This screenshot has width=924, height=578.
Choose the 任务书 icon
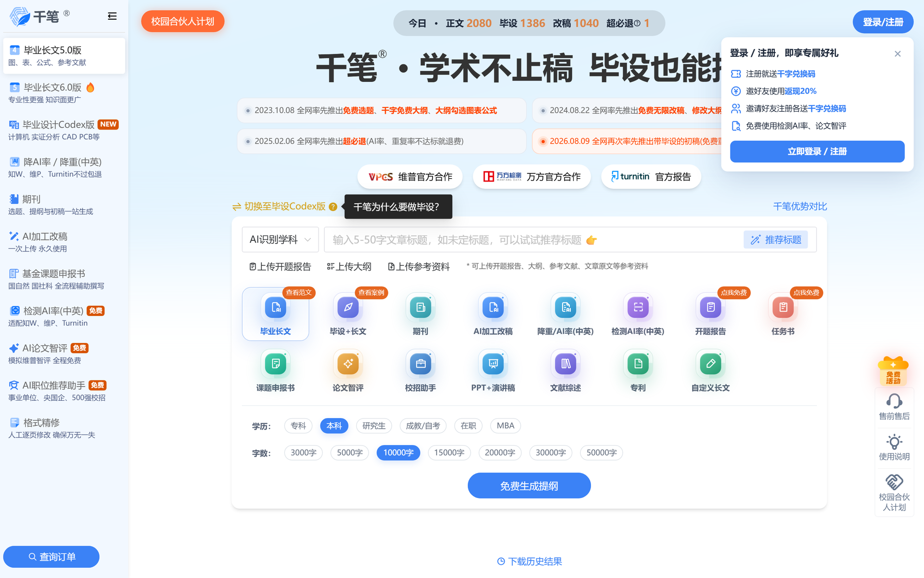[x=783, y=314]
